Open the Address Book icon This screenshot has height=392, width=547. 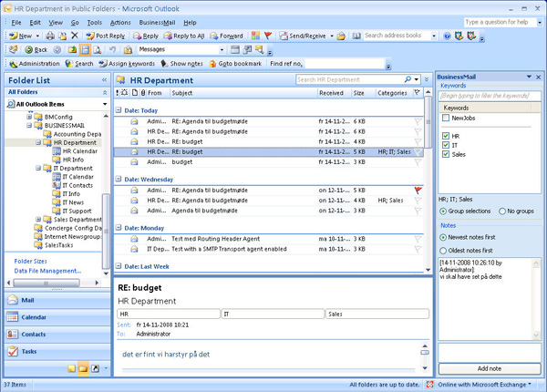tap(356, 36)
